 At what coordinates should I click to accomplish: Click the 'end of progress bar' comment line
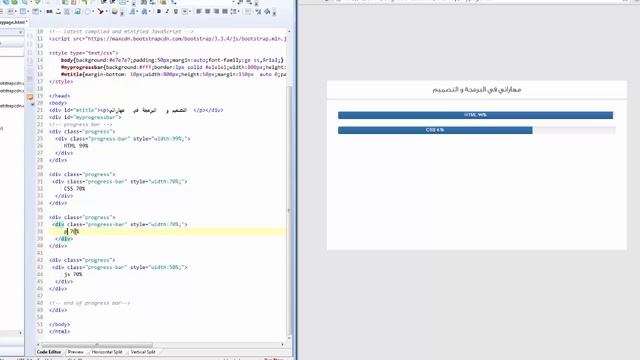point(89,303)
